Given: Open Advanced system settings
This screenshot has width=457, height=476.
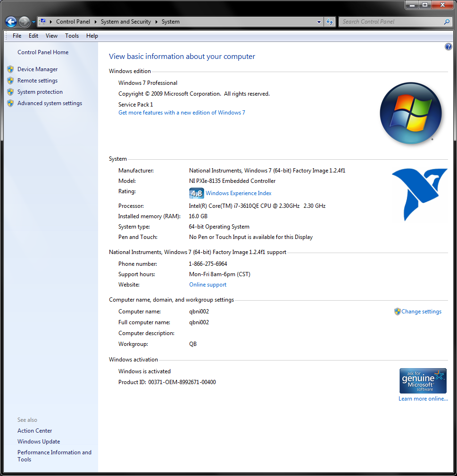Looking at the screenshot, I should click(x=50, y=103).
